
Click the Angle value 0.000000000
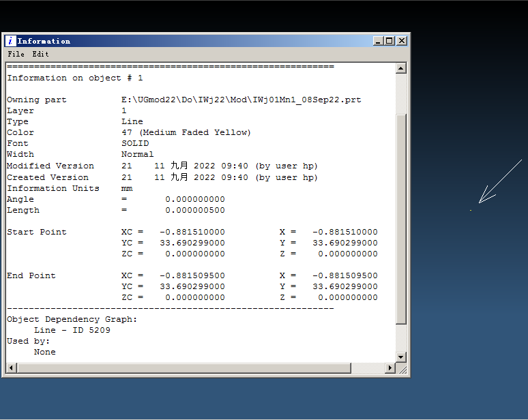pyautogui.click(x=195, y=199)
